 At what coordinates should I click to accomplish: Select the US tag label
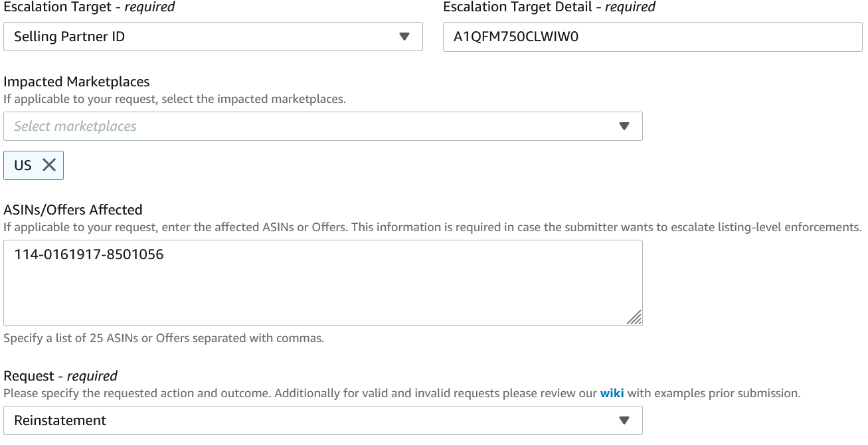[23, 165]
